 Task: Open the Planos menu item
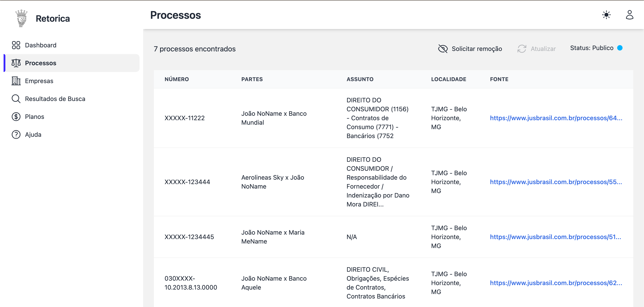pyautogui.click(x=34, y=117)
